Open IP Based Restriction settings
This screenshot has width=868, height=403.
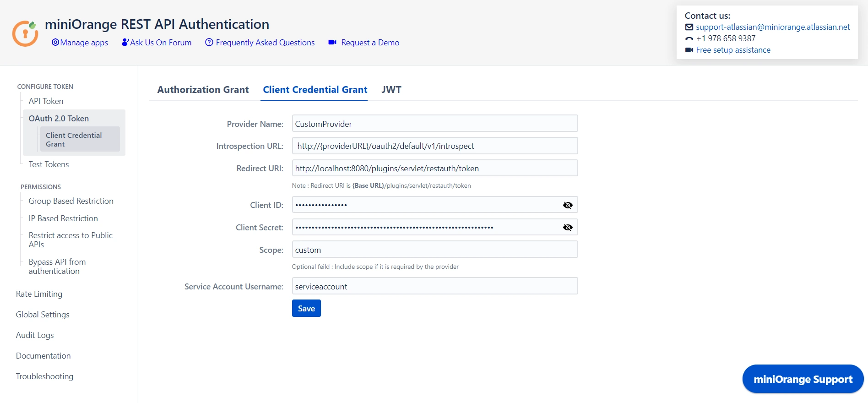(x=63, y=218)
